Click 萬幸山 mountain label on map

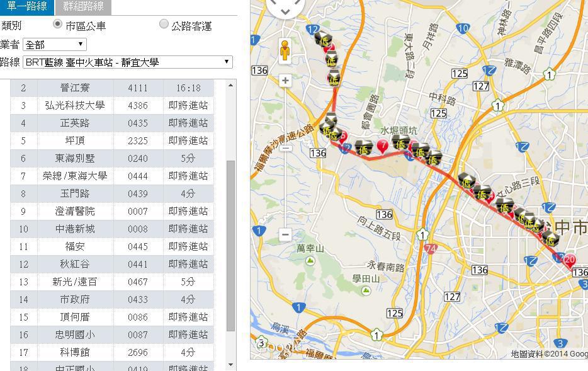point(310,248)
